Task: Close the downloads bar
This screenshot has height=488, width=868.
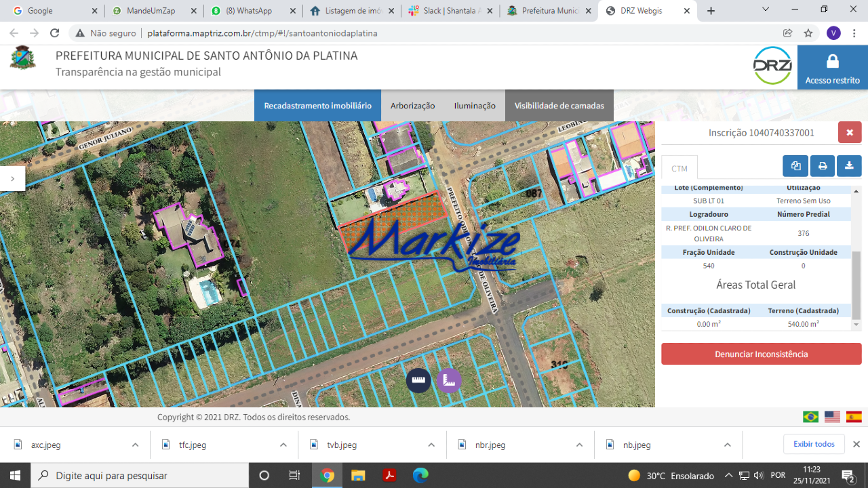Action: 856,444
